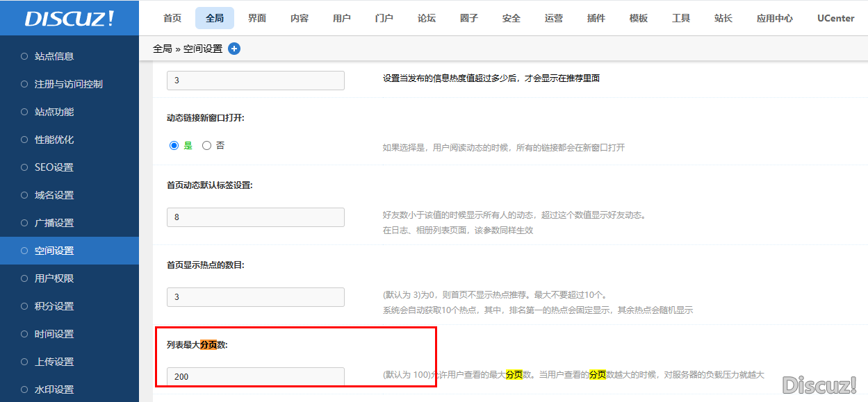Click the 首页显示热点的数目 input field
The height and width of the screenshot is (402, 868).
click(x=255, y=296)
